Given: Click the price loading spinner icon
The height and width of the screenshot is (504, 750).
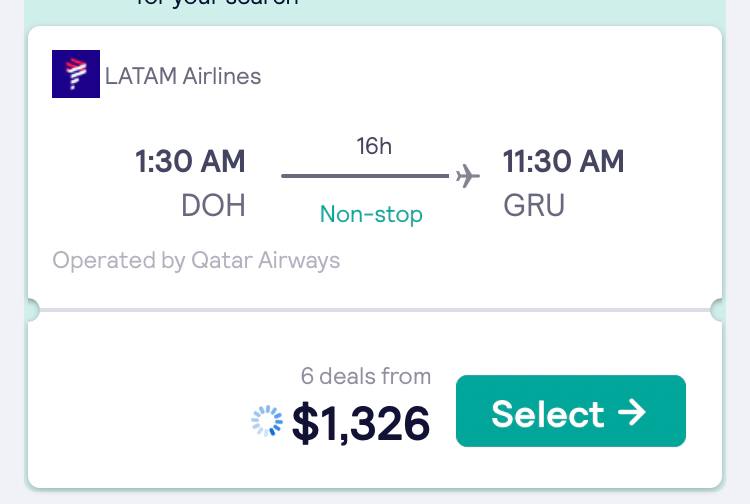Looking at the screenshot, I should (267, 421).
